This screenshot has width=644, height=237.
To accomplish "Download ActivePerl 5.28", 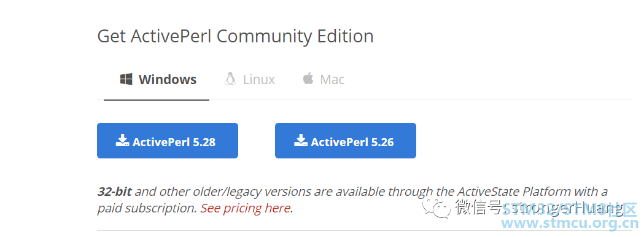I will (168, 141).
